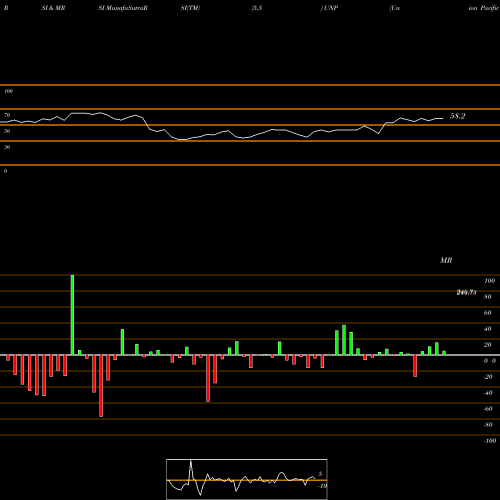
Task: Click 'SI MunafaSutraR' header text
Action: tap(123, 8)
